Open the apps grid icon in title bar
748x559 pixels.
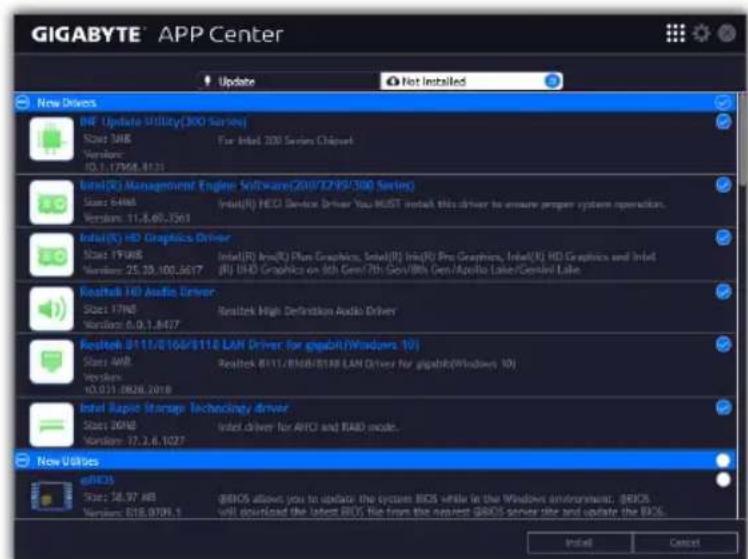coord(675,33)
